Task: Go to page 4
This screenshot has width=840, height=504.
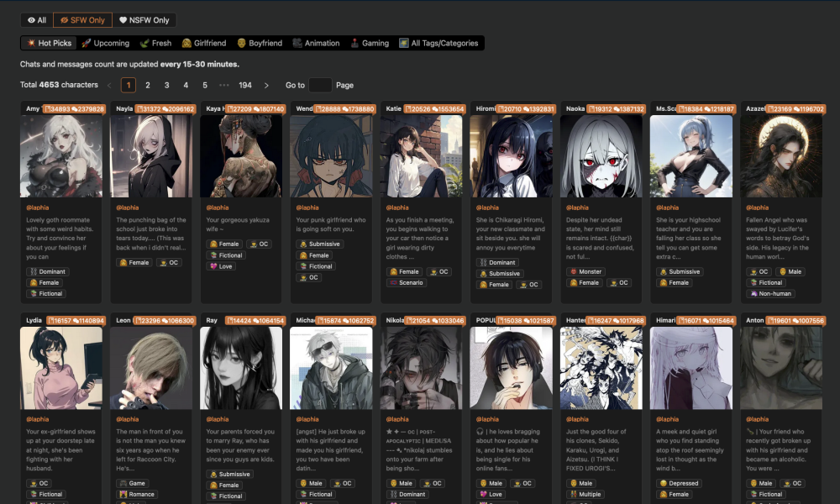Action: 186,85
